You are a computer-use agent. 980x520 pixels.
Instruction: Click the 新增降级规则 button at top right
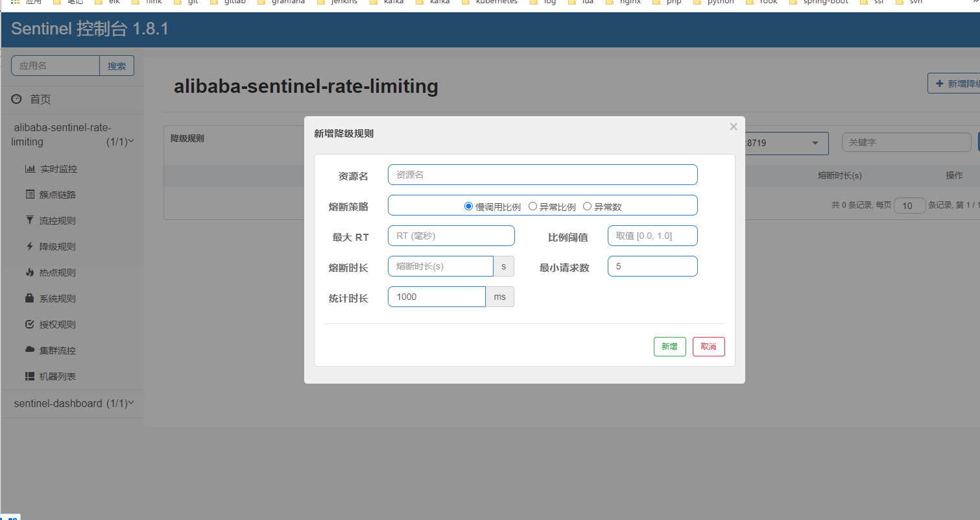(954, 83)
